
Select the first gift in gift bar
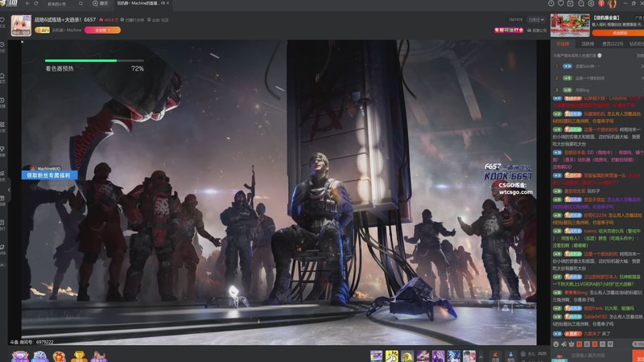(x=376, y=356)
